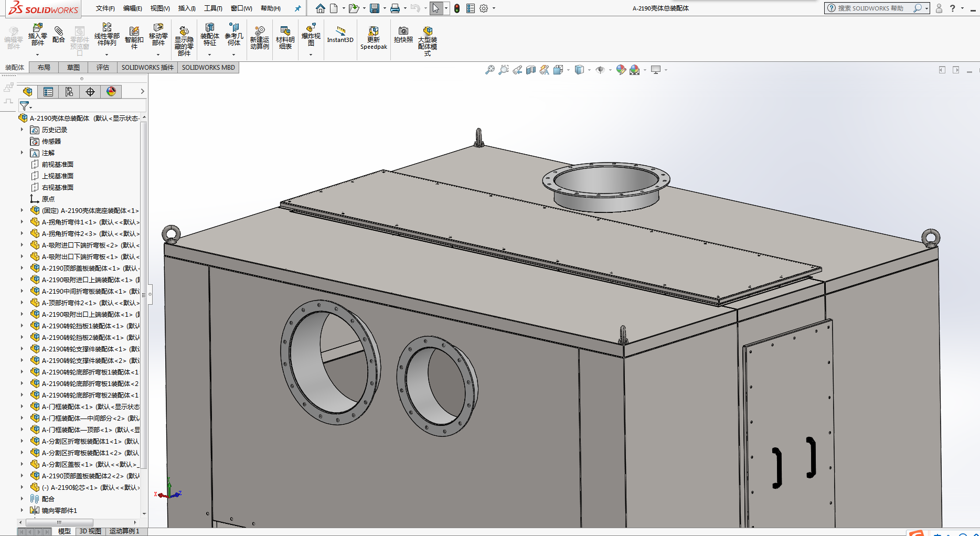Open the DisplayManager color sphere tab
980x536 pixels.
pyautogui.click(x=111, y=92)
